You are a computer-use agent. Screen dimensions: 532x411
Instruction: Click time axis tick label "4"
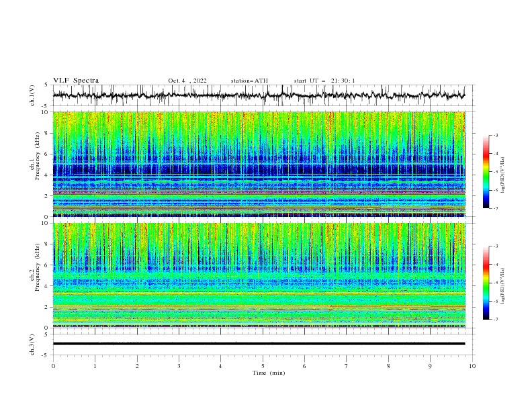click(x=220, y=366)
